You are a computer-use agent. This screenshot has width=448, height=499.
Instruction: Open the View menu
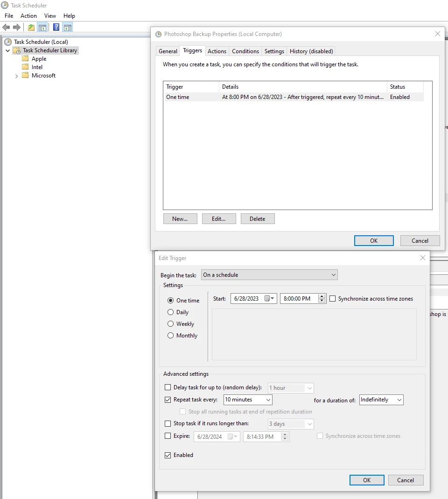point(50,15)
